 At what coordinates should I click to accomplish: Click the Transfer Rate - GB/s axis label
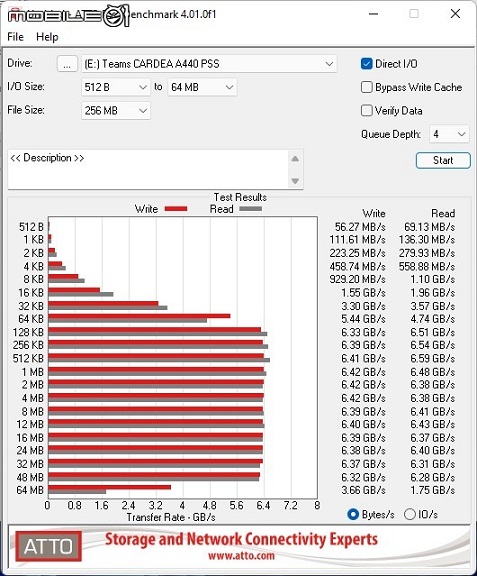pos(171,517)
